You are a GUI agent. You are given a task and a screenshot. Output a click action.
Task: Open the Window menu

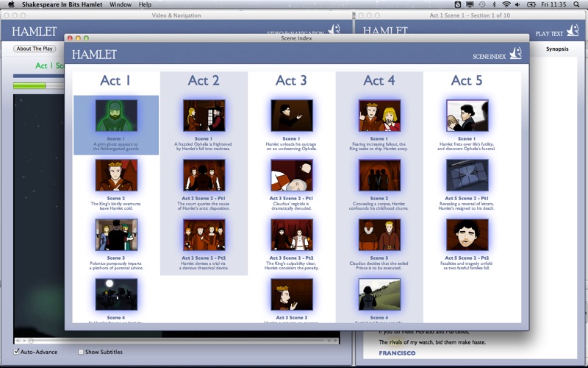[x=120, y=4]
